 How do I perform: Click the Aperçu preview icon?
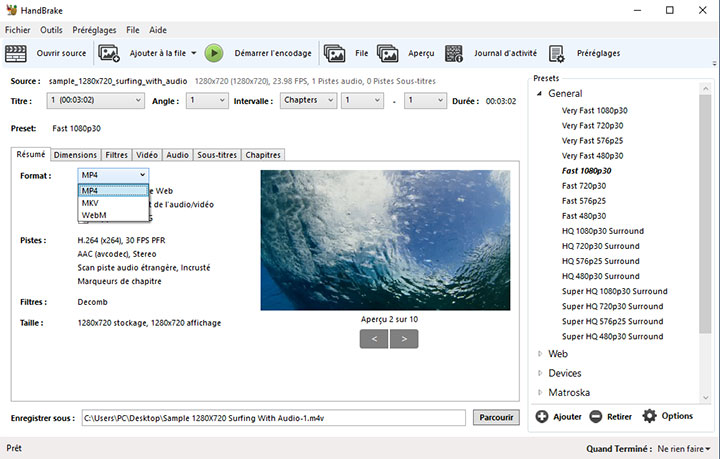[x=390, y=53]
